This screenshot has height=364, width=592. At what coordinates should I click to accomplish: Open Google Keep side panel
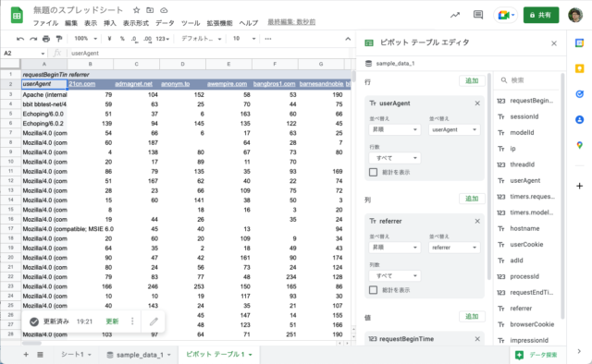click(580, 68)
